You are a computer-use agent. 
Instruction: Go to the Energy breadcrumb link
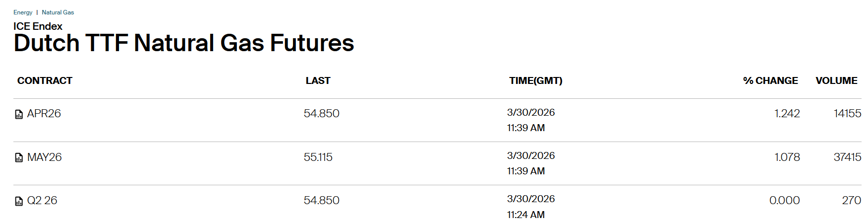point(23,12)
